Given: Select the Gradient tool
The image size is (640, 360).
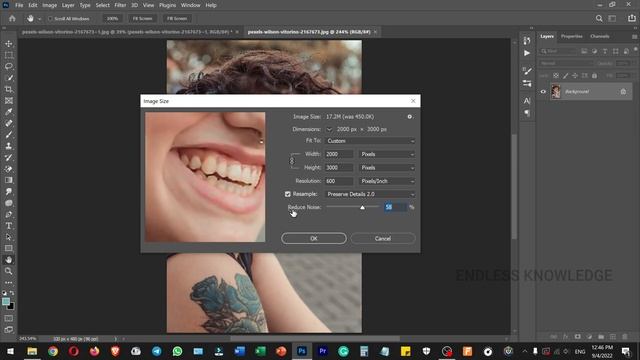Looking at the screenshot, I should 9,180.
